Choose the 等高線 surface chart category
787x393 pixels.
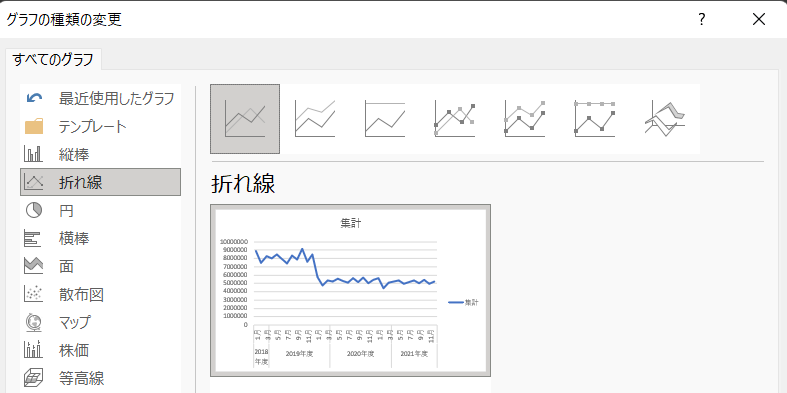click(x=100, y=377)
